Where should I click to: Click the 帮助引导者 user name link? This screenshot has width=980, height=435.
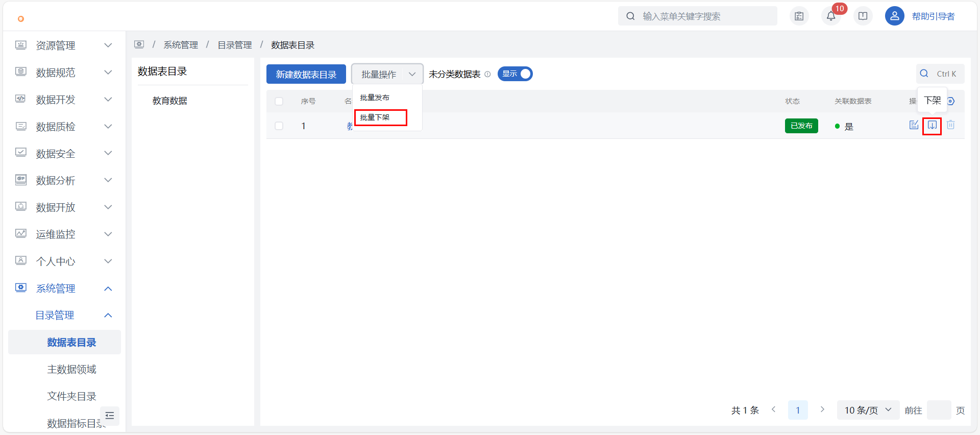pos(933,16)
